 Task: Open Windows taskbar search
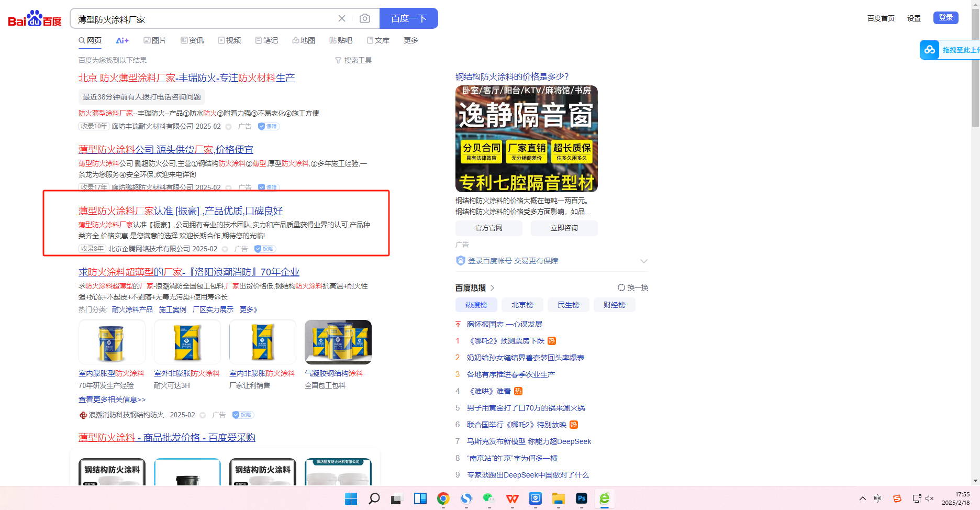pyautogui.click(x=374, y=498)
